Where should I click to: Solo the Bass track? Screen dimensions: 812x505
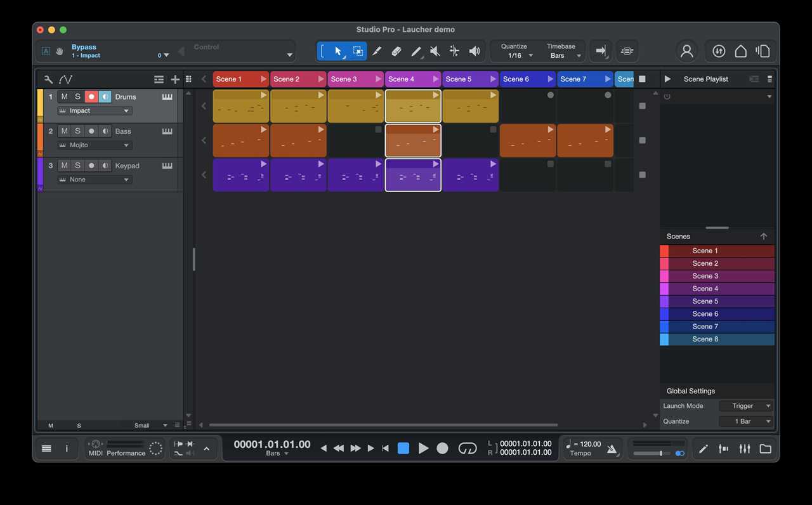(77, 131)
